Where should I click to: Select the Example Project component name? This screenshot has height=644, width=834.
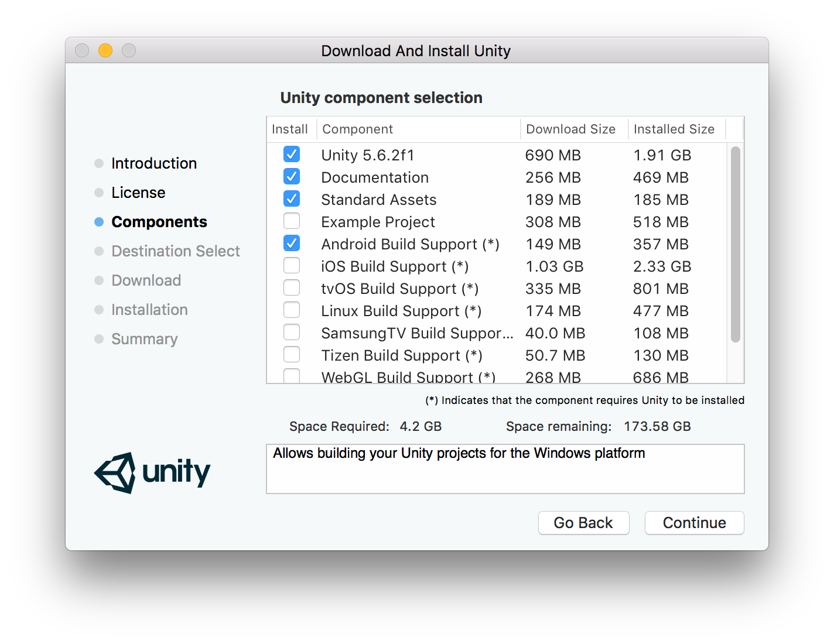(x=378, y=222)
